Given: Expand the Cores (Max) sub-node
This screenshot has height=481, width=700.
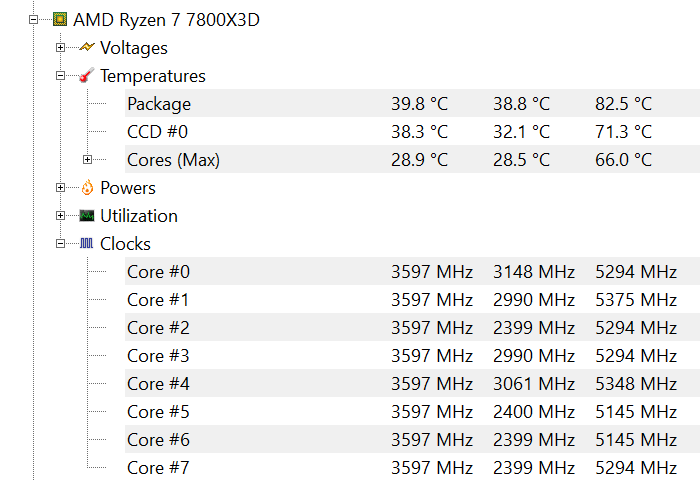Looking at the screenshot, I should click(88, 159).
